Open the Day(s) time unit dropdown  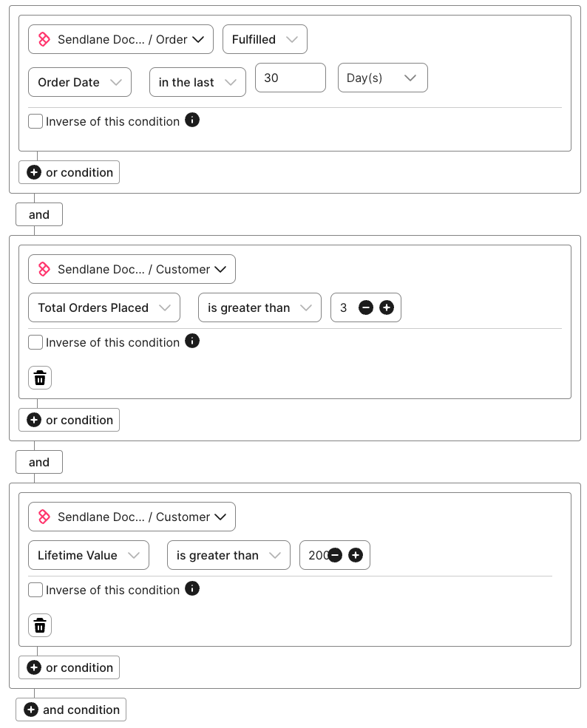click(382, 78)
